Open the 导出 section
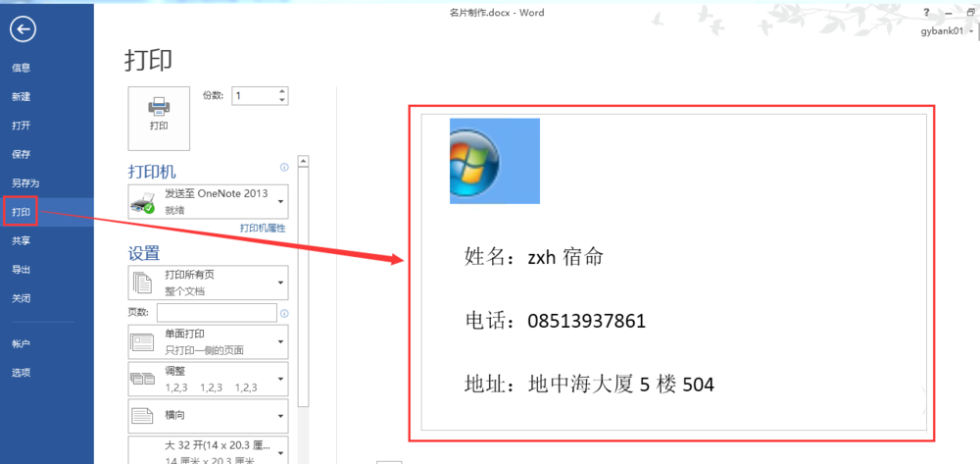The image size is (980, 464). coord(22,270)
